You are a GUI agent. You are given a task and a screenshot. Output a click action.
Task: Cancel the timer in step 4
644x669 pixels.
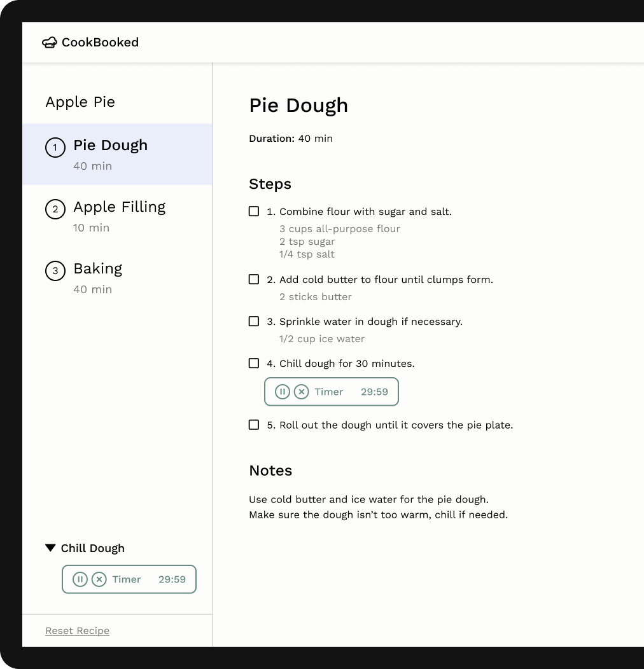pos(302,392)
